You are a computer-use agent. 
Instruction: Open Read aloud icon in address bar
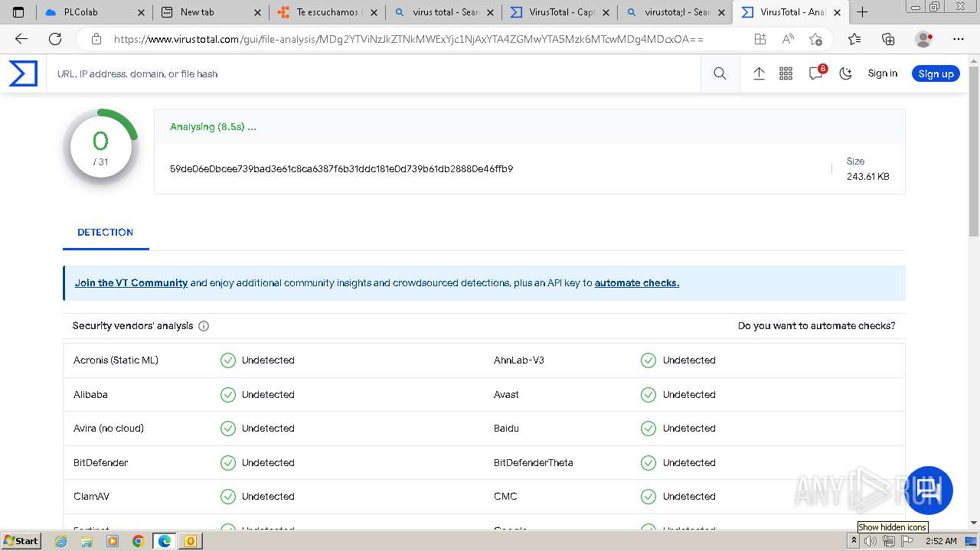788,39
